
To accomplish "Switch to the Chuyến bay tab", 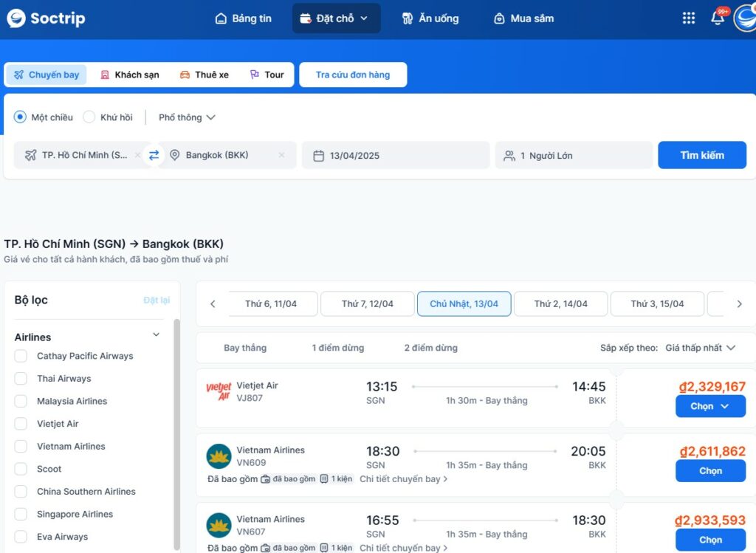I will click(x=47, y=75).
